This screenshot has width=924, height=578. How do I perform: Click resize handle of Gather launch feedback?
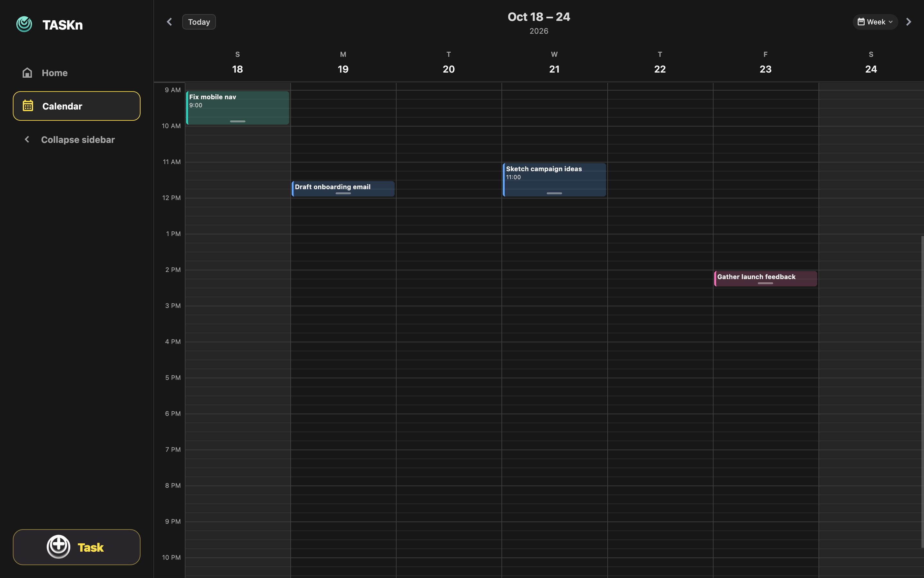[x=766, y=283]
